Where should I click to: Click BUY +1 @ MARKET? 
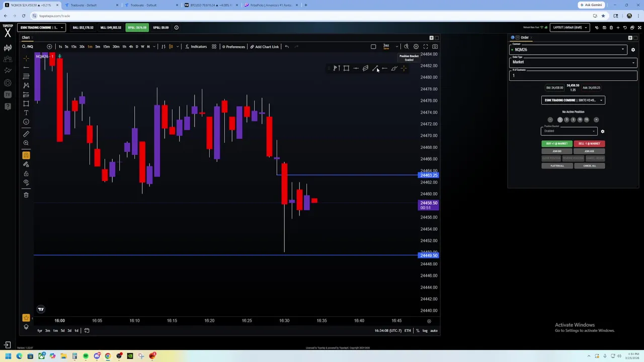point(557,144)
